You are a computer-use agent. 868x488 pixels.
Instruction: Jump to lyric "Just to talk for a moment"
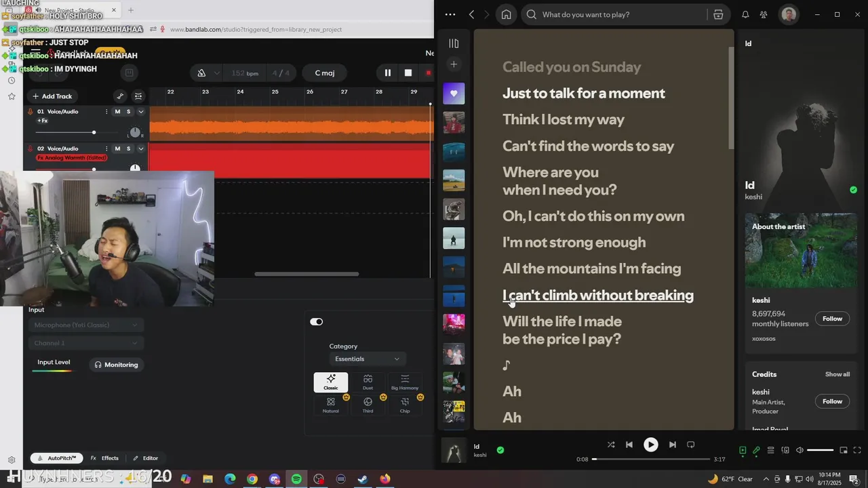click(584, 94)
